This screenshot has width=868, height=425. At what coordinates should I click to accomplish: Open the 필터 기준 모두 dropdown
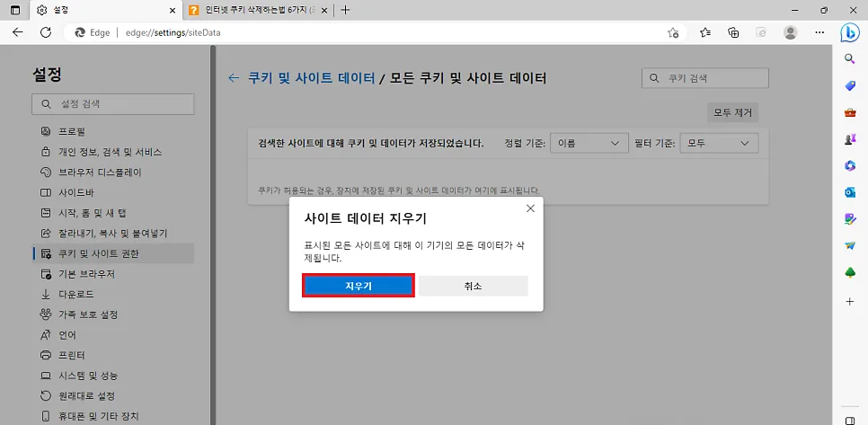tap(719, 144)
